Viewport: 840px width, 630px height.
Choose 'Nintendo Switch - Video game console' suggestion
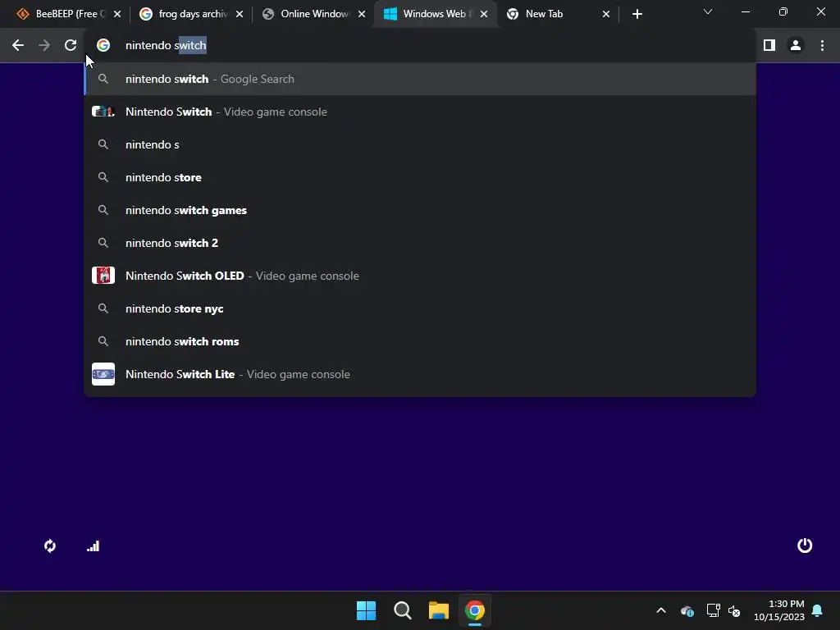(x=420, y=112)
